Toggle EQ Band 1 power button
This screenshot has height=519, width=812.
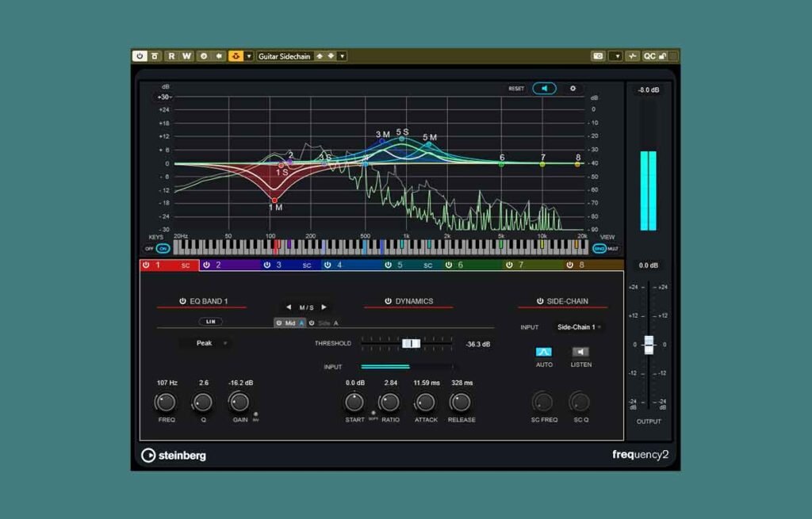pyautogui.click(x=182, y=301)
